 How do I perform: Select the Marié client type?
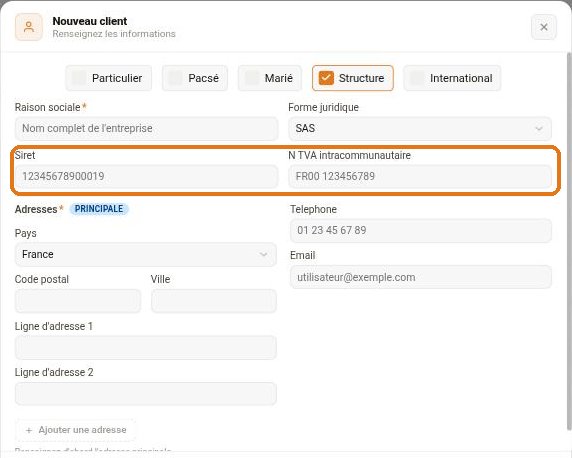[x=270, y=78]
